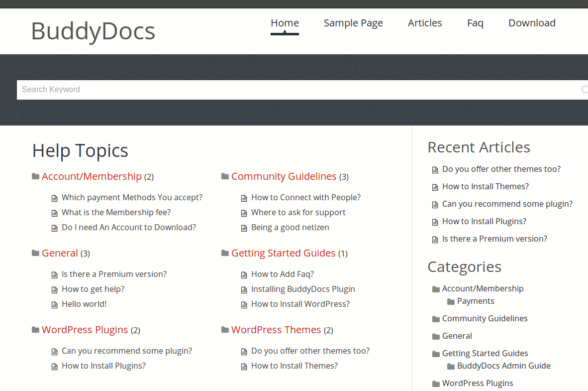Click folder icon beside BuddyDocs Admin Guide
This screenshot has width=588, height=391.
451,366
